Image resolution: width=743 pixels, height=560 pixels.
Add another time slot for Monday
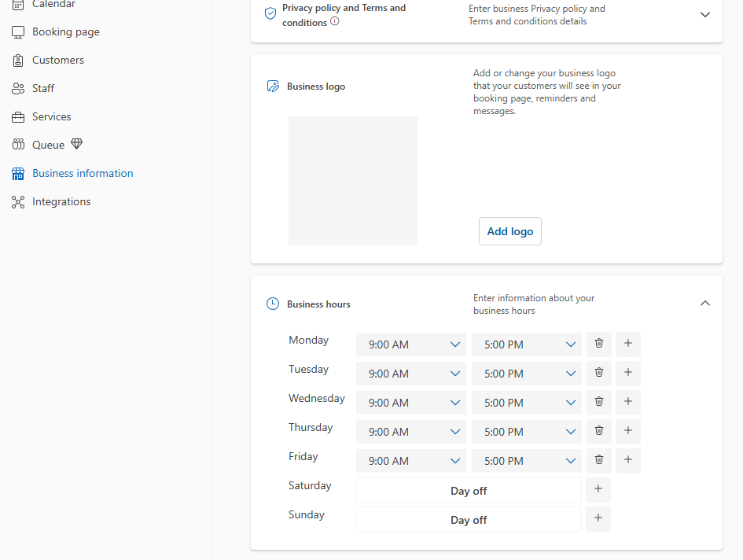tap(628, 344)
